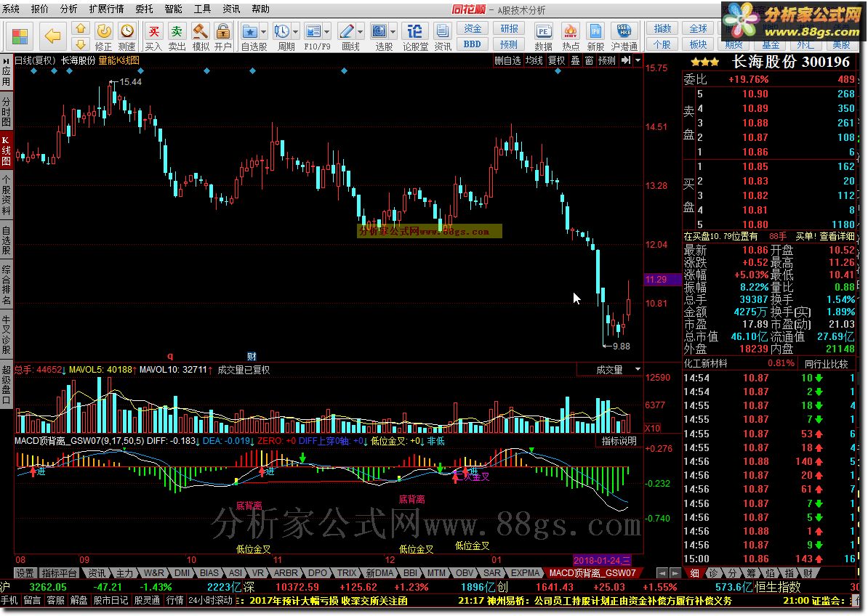Click 查看详细 link in order panel
Viewport: 868px width, 616px height.
(x=837, y=236)
